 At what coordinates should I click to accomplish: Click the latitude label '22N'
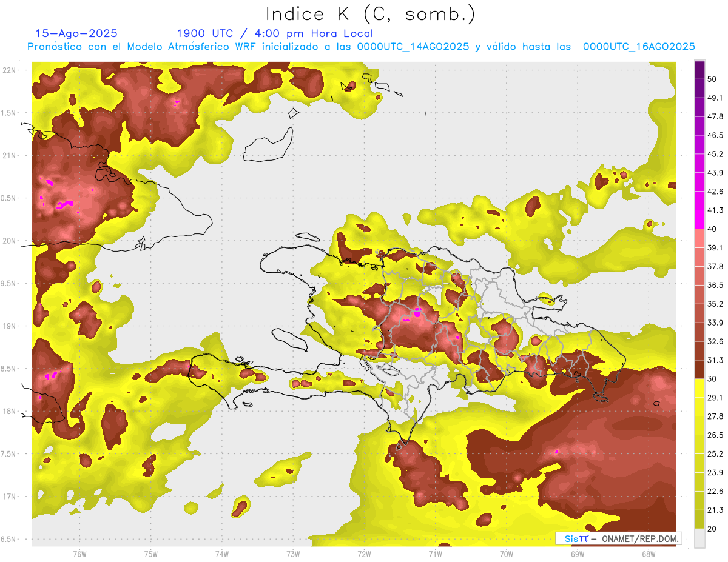point(10,70)
